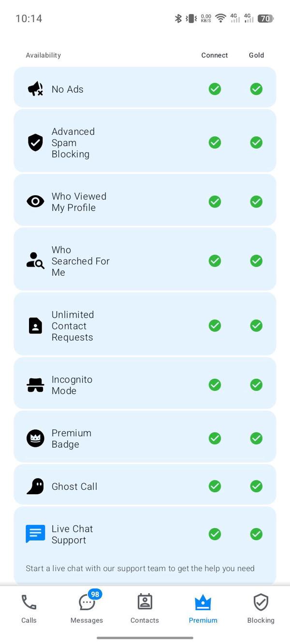This screenshot has width=290, height=644.
Task: Select the Gold plan column header
Action: (256, 55)
